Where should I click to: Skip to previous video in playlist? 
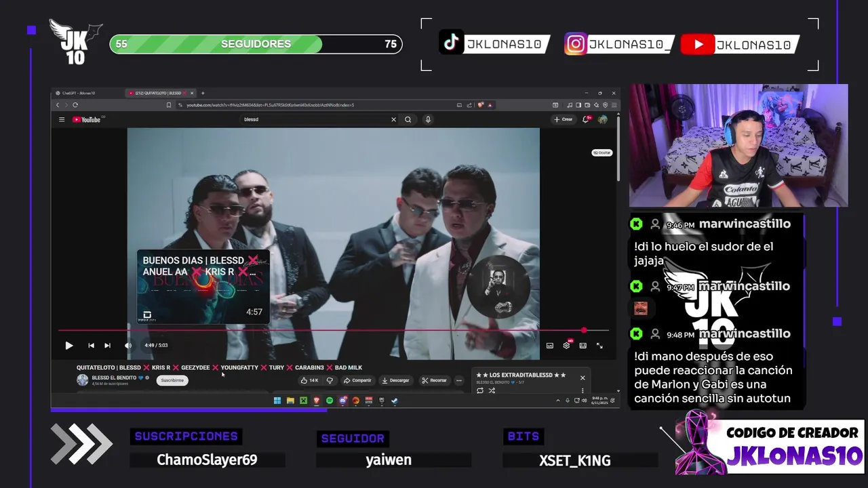coord(91,346)
